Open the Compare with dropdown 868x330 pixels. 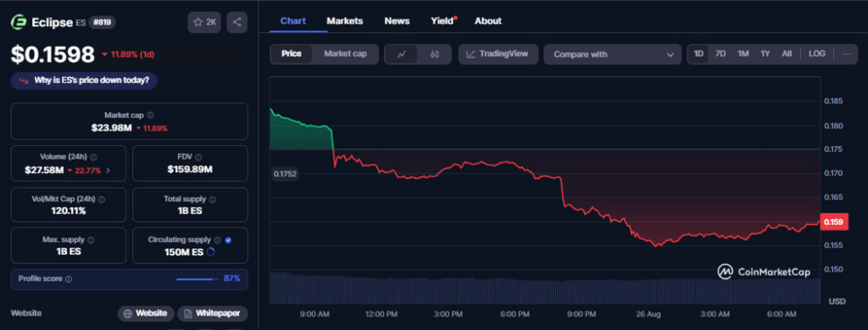tap(612, 54)
